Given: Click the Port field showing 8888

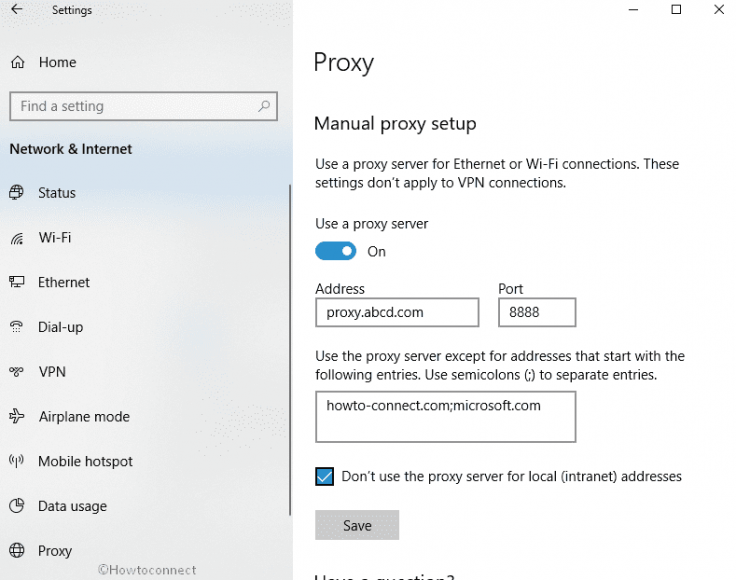Looking at the screenshot, I should click(x=537, y=312).
